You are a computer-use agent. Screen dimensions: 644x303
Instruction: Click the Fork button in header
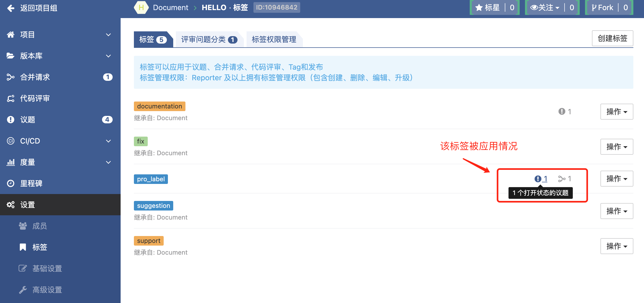[x=602, y=8]
